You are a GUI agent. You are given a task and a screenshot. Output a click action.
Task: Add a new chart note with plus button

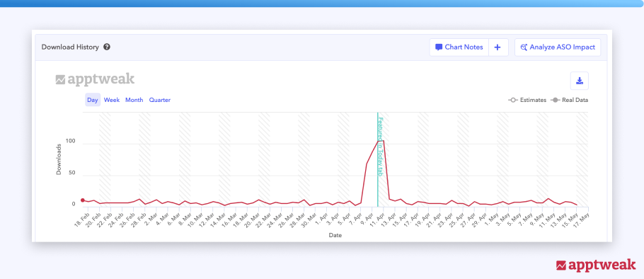point(498,47)
